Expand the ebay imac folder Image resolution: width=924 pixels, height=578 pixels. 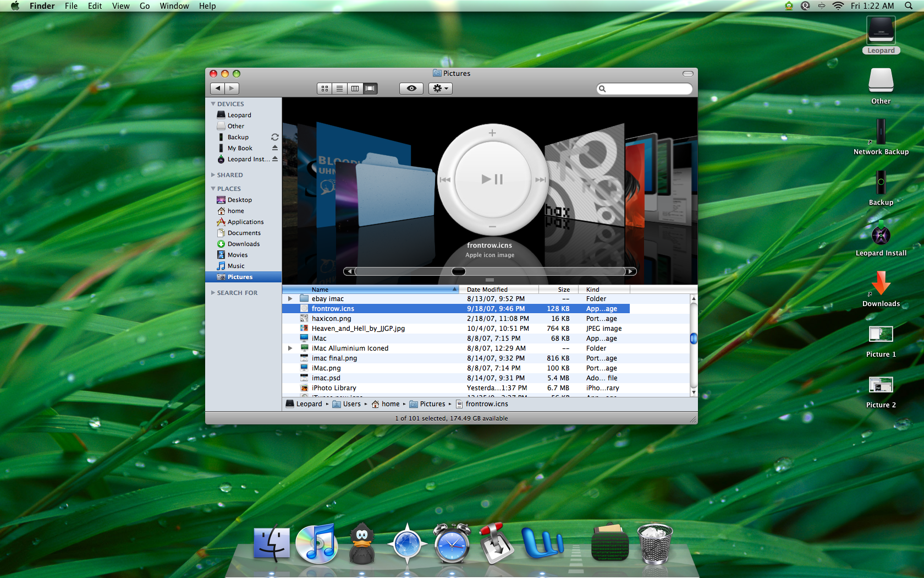point(290,299)
